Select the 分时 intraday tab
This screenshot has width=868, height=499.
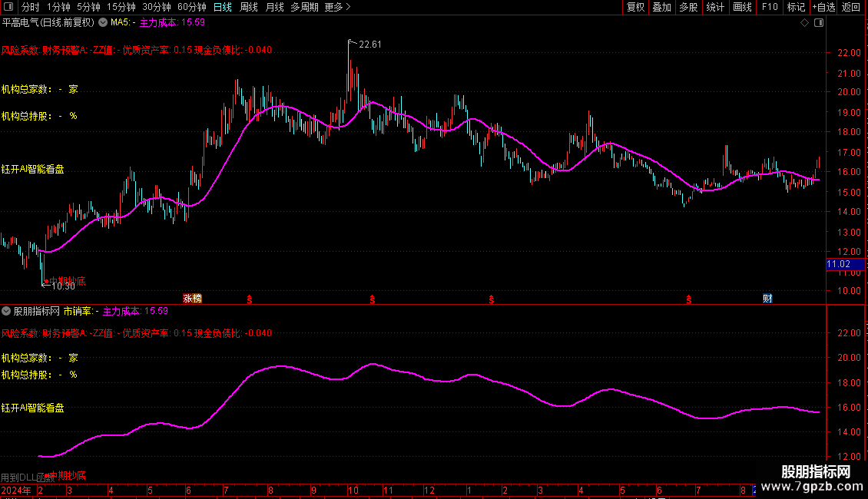click(x=30, y=7)
